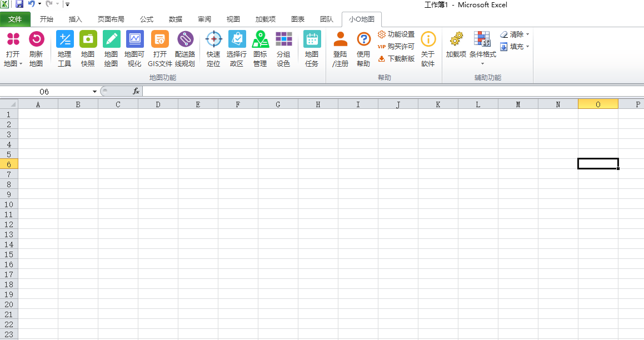The height and width of the screenshot is (340, 644).
Task: Open the 文件 File tab
Action: click(x=15, y=19)
